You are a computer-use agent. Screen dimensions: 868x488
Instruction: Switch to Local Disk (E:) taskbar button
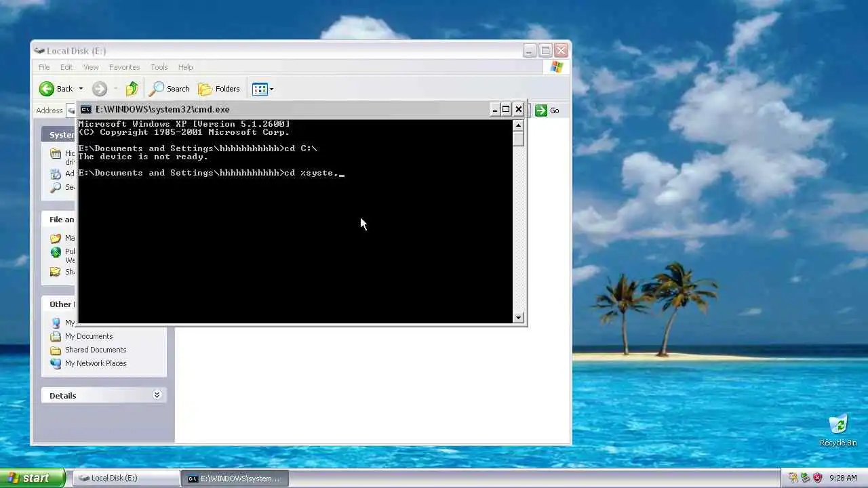(x=125, y=478)
